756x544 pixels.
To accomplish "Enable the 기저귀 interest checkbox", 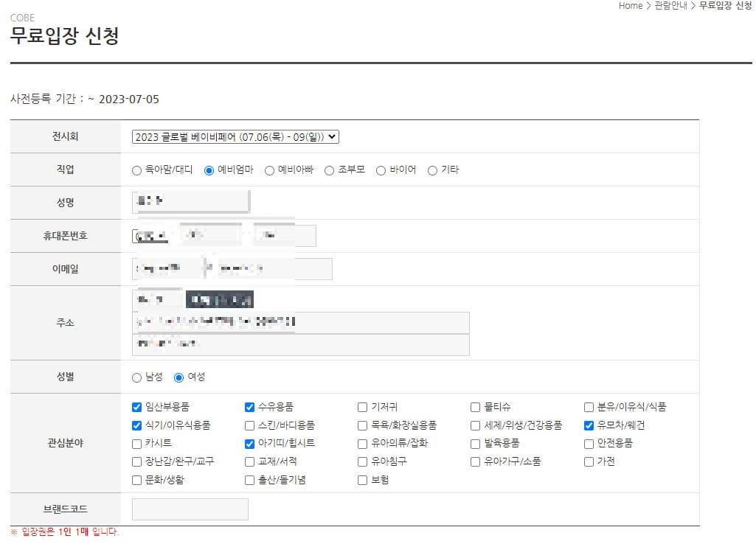I will click(361, 406).
